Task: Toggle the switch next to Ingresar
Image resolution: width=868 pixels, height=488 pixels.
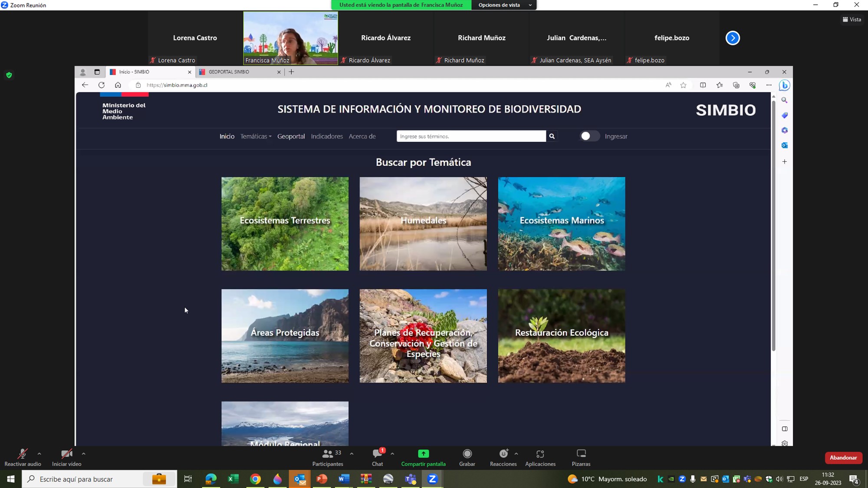Action: coord(589,136)
